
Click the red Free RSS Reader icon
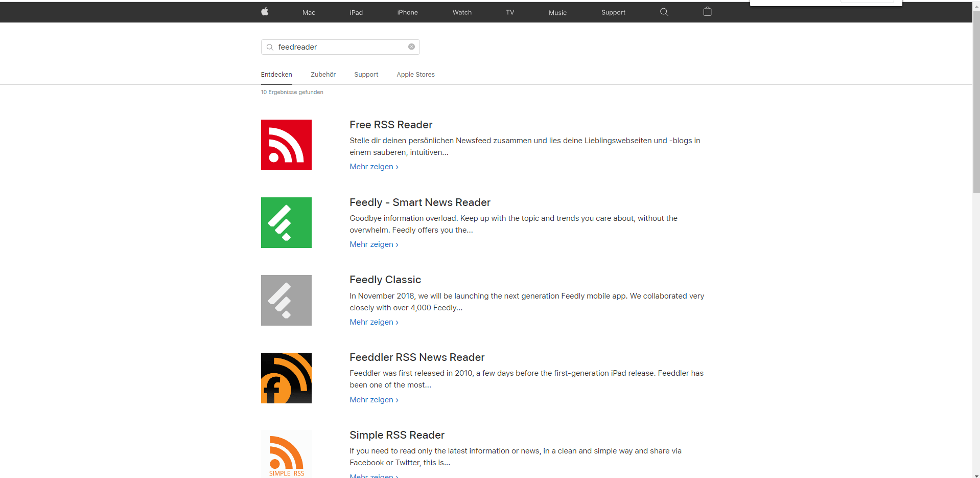(x=286, y=145)
